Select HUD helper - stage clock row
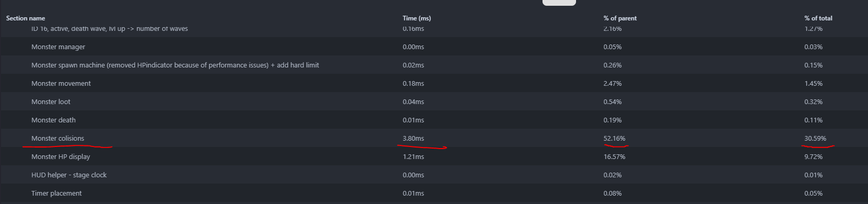 tap(434, 175)
